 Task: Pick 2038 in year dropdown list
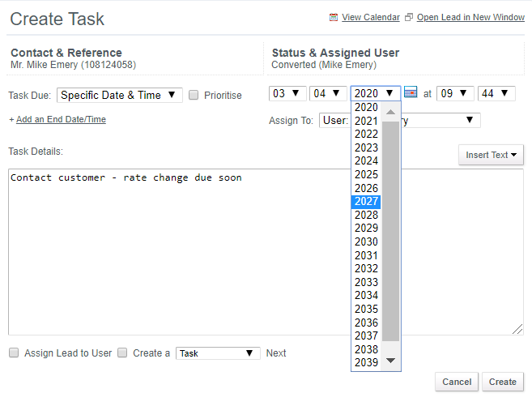coord(366,349)
